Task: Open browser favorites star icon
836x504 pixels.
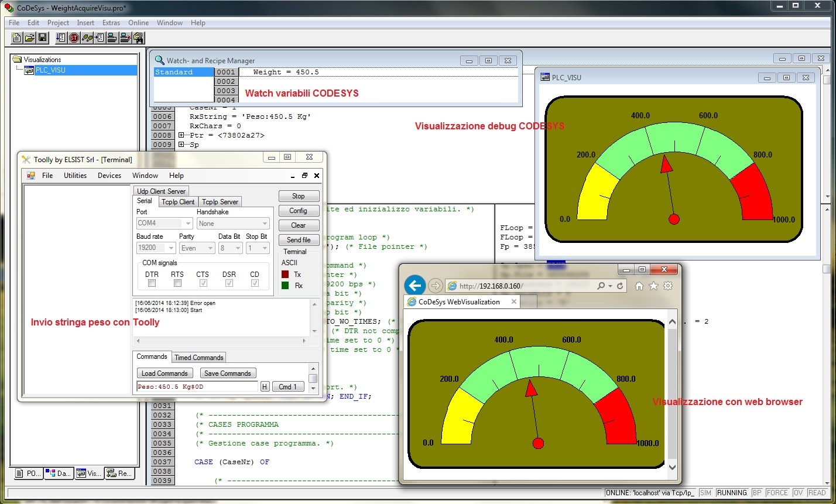Action: click(653, 286)
